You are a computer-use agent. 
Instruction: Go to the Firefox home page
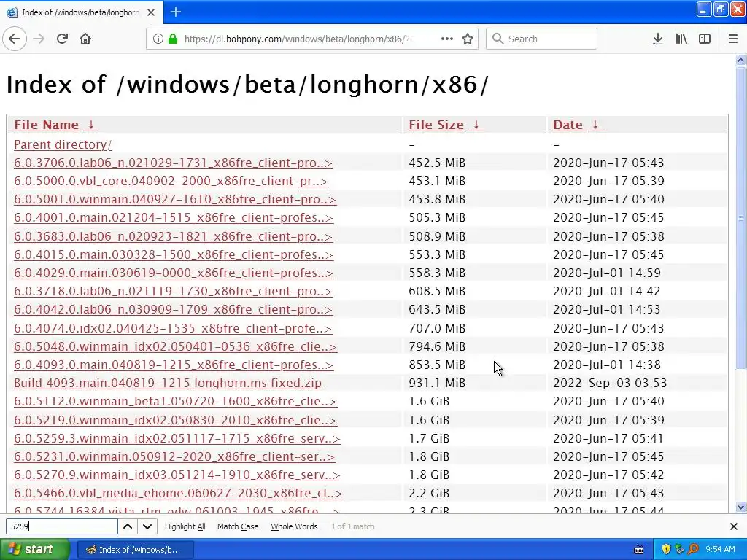[x=85, y=39]
